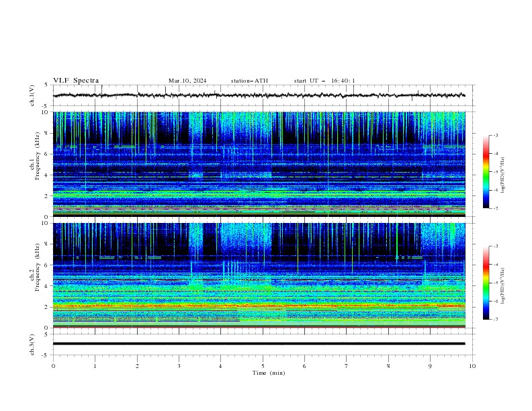Click the 'ch.3(V)' waveform axis label

point(32,345)
